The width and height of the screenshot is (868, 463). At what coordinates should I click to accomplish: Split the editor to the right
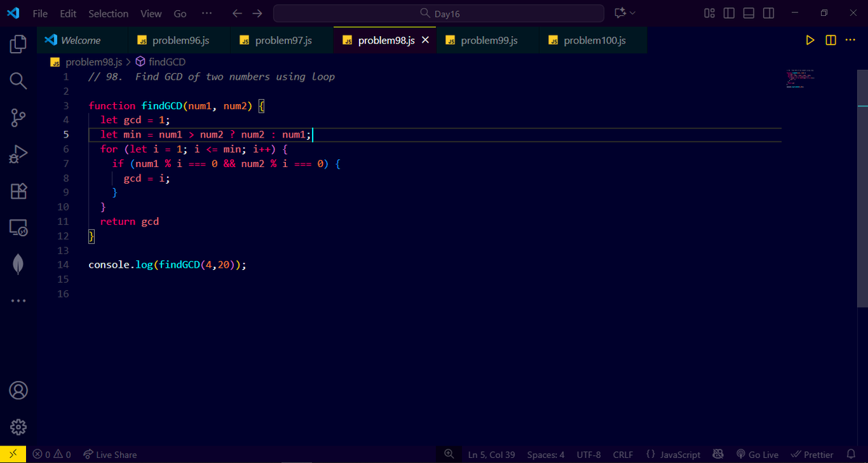pos(830,41)
